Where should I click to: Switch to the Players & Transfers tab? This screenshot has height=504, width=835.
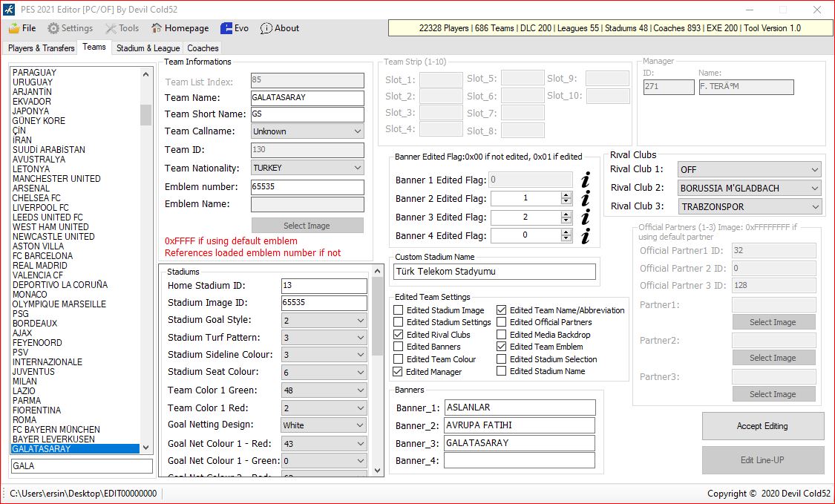(x=41, y=48)
